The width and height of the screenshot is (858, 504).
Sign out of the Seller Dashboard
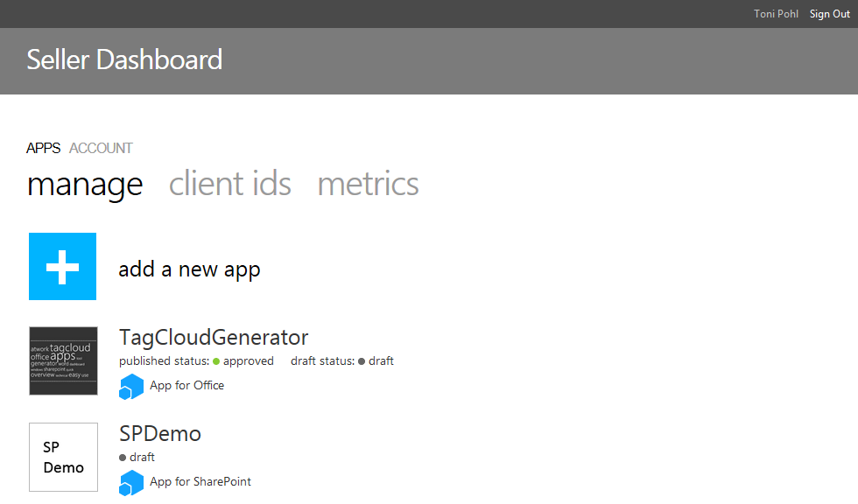pyautogui.click(x=830, y=14)
